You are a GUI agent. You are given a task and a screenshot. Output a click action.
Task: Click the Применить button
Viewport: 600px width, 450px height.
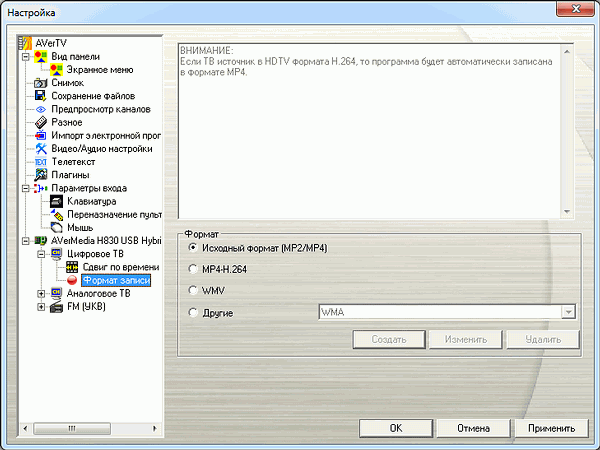551,428
